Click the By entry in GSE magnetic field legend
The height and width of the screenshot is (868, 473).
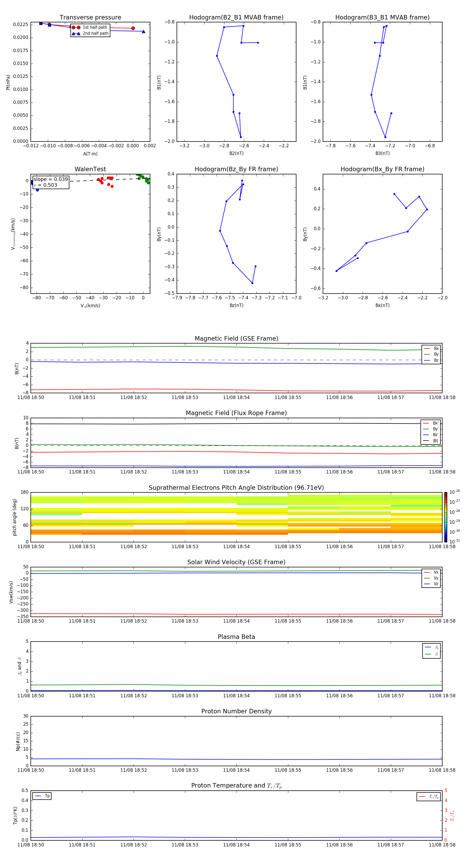tap(431, 355)
